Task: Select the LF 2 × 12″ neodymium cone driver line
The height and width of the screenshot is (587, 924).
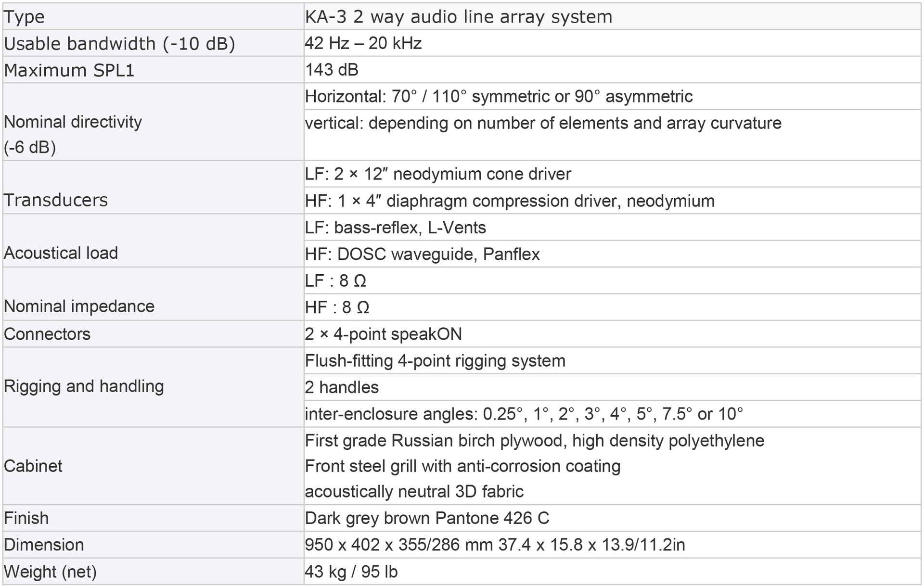Action: 438,174
